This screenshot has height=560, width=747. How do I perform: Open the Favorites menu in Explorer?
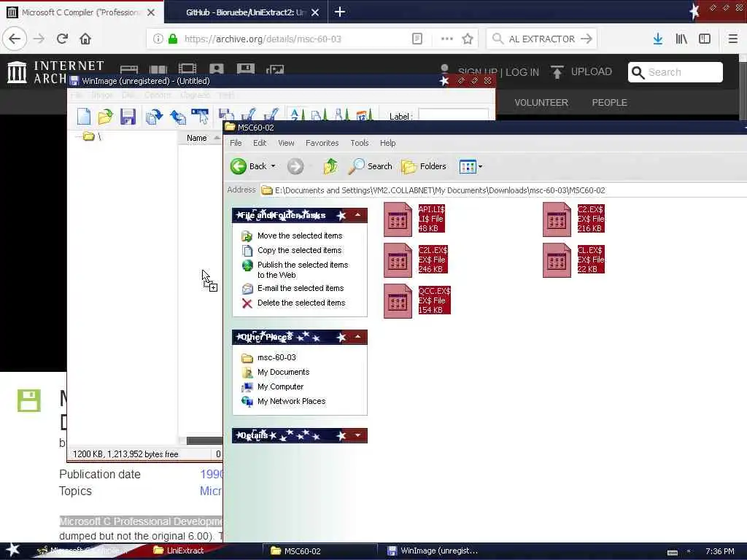[322, 143]
